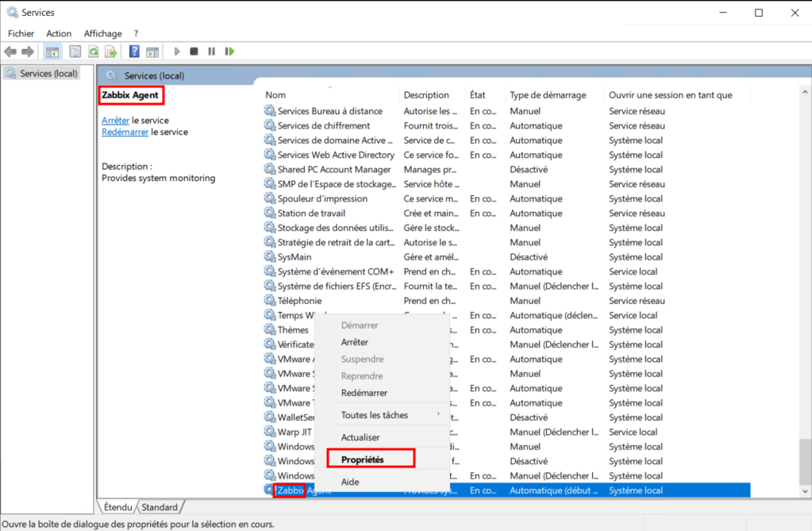Click the Back arrow in toolbar
This screenshot has width=812, height=531.
10,52
